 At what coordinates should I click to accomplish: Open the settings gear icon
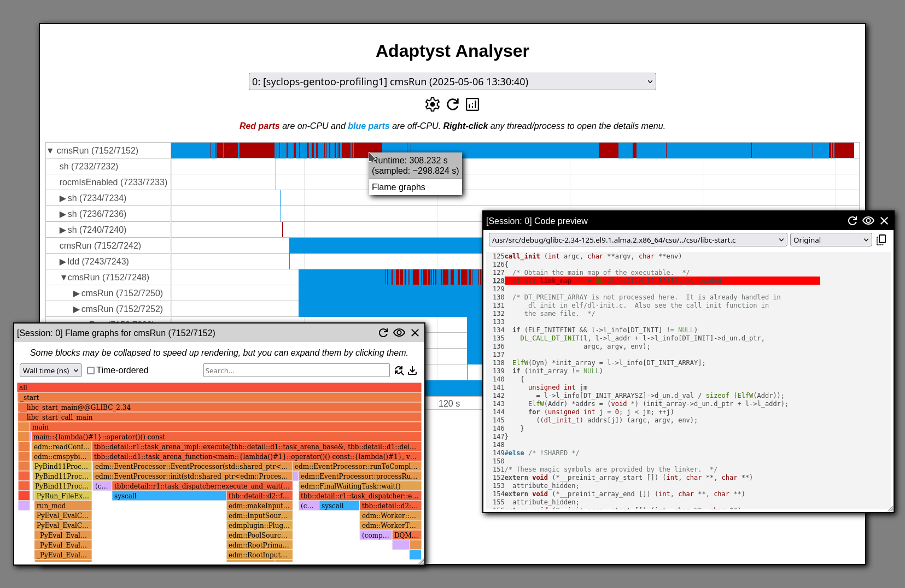432,104
